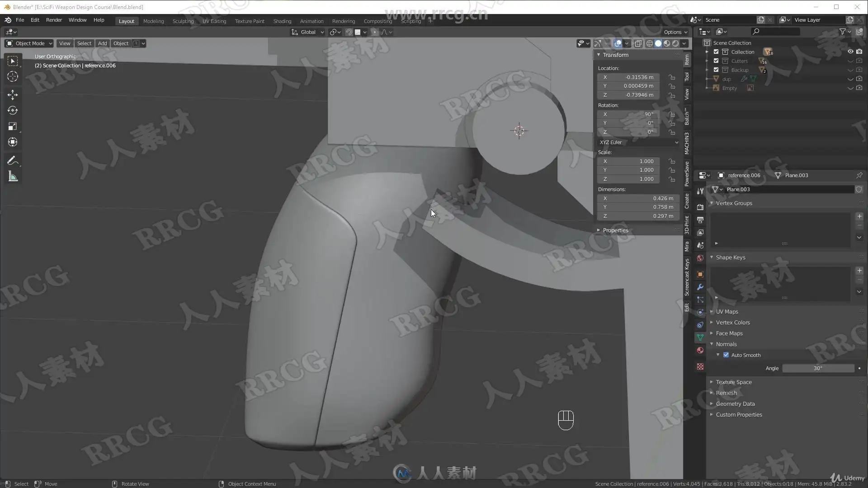Adjust the Auto Smooth Angle slider
Image resolution: width=868 pixels, height=488 pixels.
click(x=818, y=368)
